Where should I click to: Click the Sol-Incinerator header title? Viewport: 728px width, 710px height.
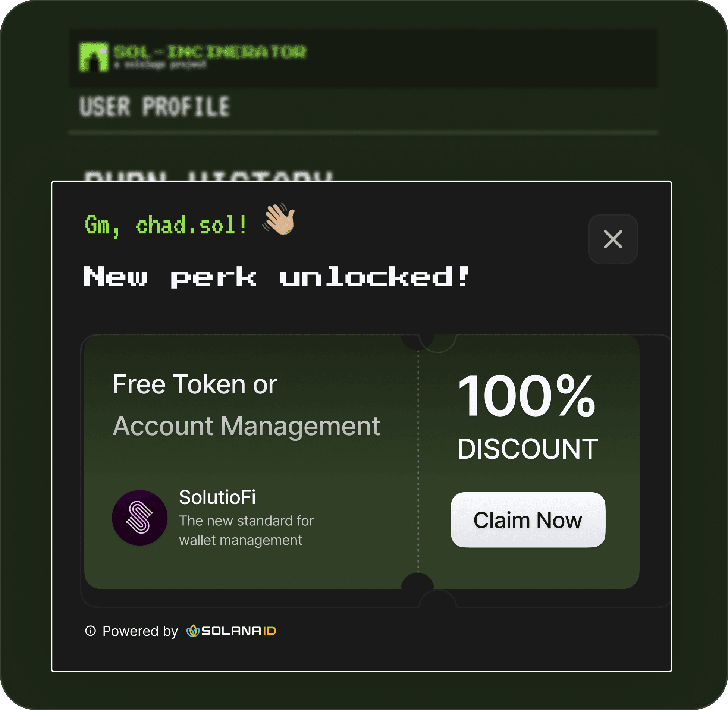tap(210, 52)
